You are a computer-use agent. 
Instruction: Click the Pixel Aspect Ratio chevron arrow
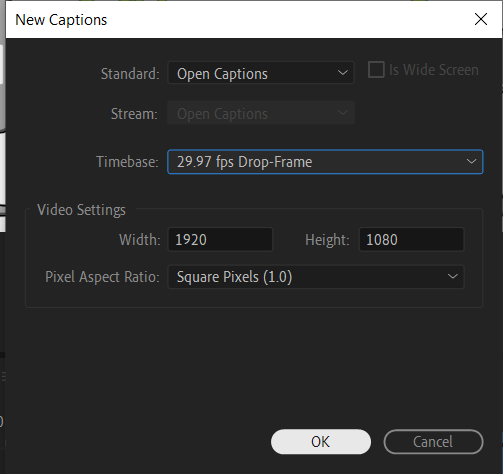pyautogui.click(x=452, y=276)
